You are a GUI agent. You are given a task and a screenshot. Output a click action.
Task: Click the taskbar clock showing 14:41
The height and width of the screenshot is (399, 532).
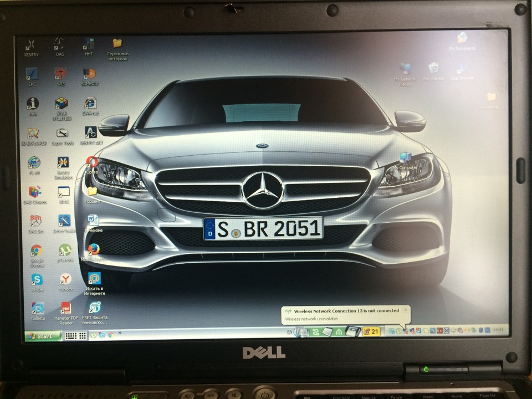point(498,329)
